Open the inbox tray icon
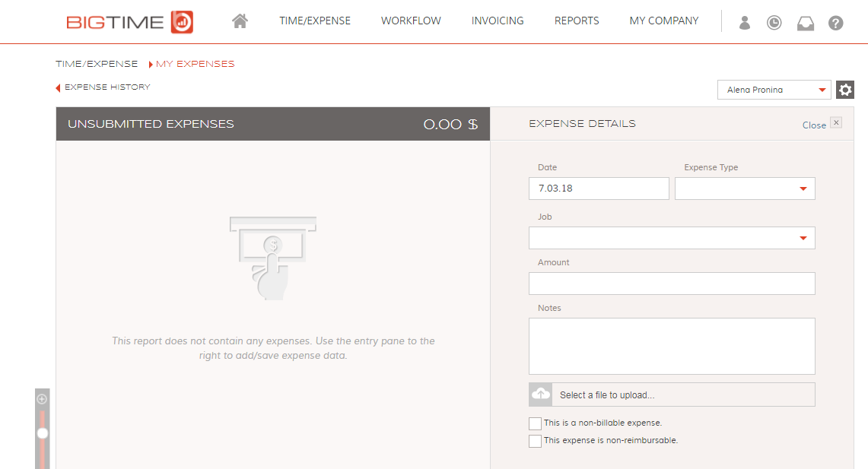868x469 pixels. pyautogui.click(x=806, y=24)
